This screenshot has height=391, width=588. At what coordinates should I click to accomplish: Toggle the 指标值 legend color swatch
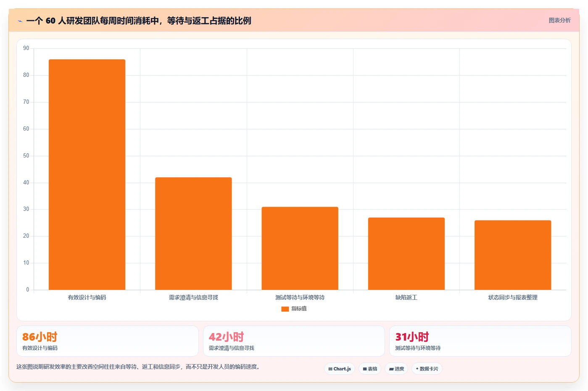(x=285, y=309)
